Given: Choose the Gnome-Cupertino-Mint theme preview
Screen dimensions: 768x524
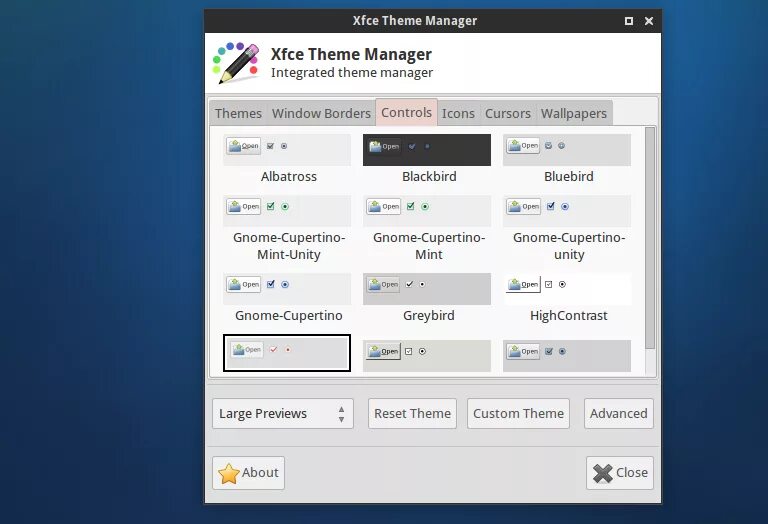Looking at the screenshot, I should coord(427,211).
